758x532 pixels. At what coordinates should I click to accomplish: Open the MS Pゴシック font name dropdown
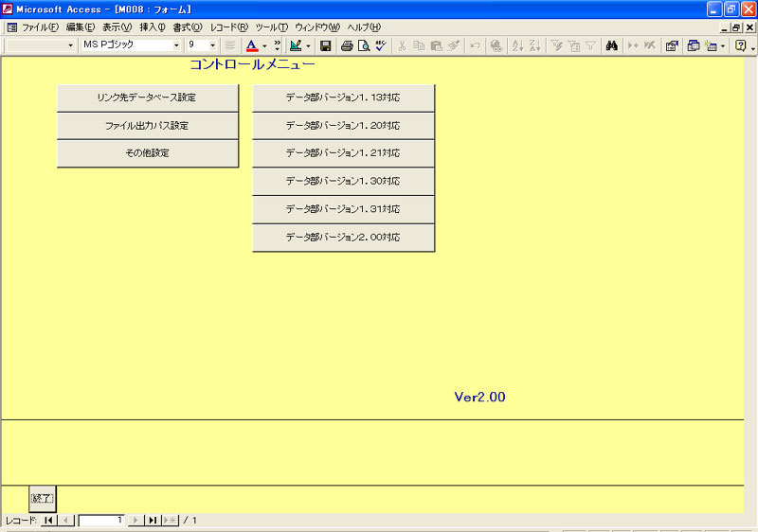pyautogui.click(x=176, y=45)
